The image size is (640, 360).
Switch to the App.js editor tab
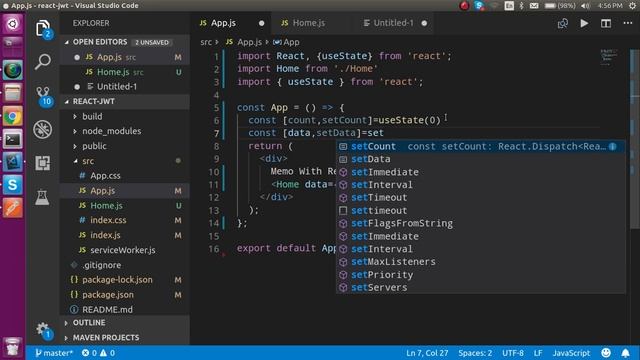click(x=223, y=23)
